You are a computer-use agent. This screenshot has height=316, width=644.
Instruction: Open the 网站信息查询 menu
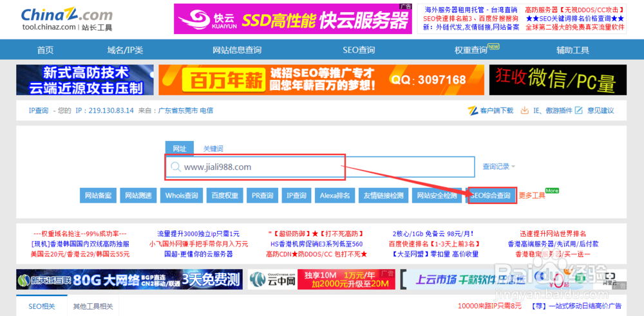(x=237, y=50)
